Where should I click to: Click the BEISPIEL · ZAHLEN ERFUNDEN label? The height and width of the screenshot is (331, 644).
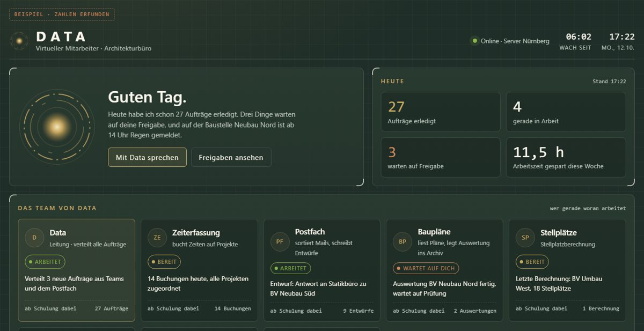click(x=62, y=14)
